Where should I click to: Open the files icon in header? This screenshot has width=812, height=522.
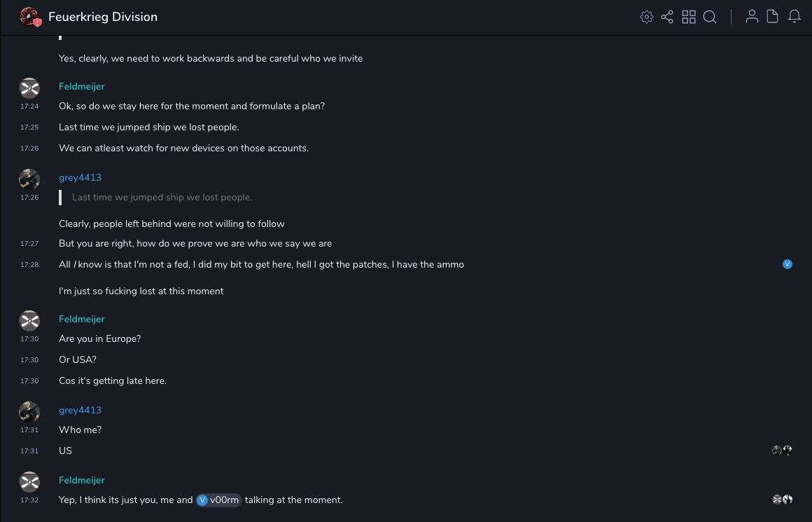773,17
